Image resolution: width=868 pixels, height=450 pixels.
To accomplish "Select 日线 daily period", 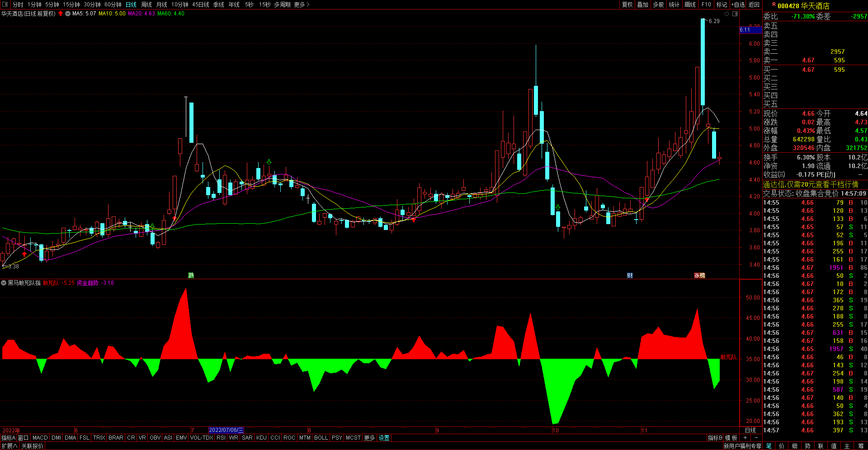I will (131, 5).
